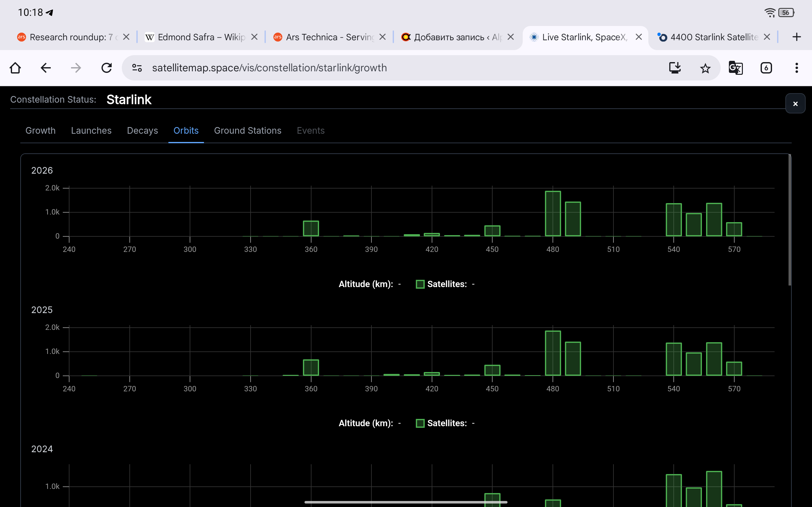
Task: Open the tab switcher showing 6
Action: (766, 68)
